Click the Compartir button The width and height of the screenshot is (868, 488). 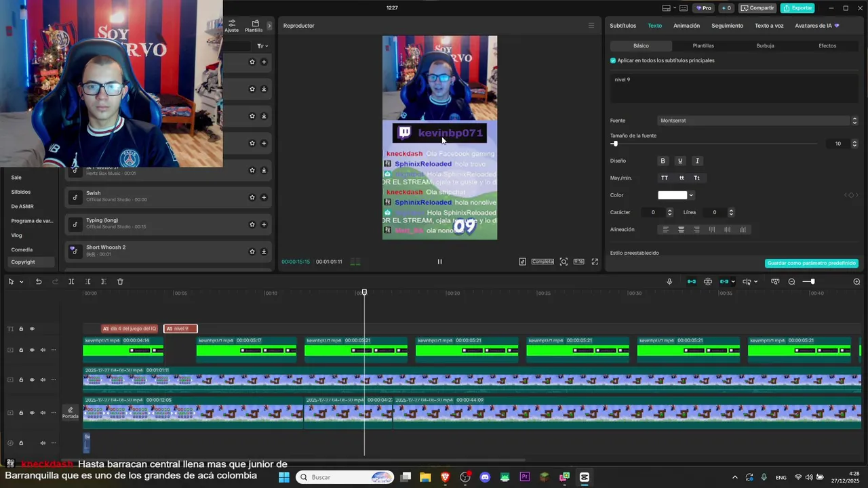click(757, 8)
